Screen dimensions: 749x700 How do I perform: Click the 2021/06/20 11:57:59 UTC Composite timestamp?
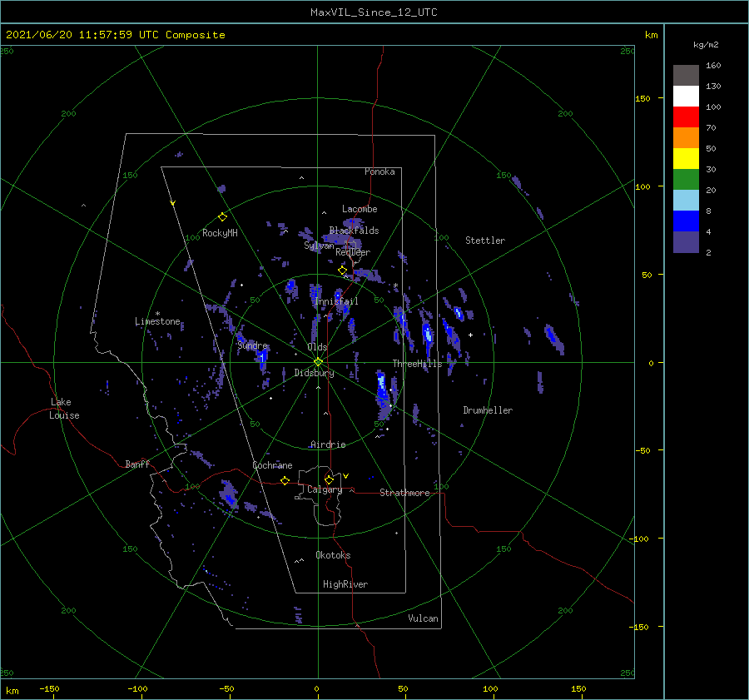point(115,35)
